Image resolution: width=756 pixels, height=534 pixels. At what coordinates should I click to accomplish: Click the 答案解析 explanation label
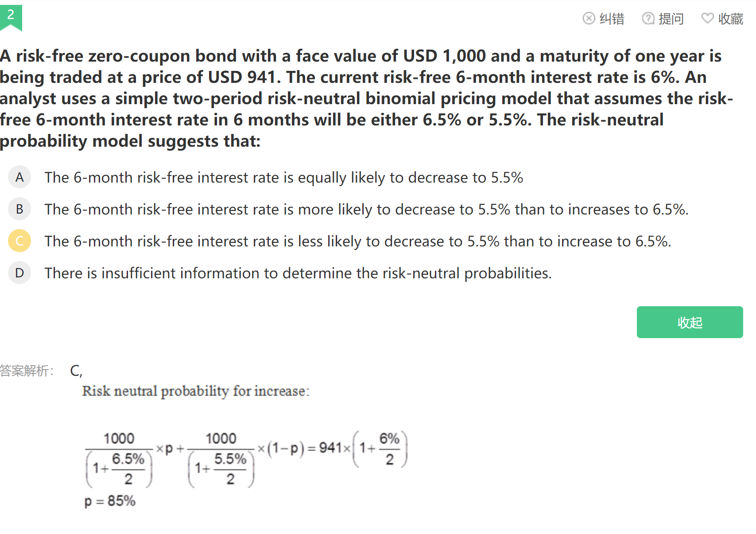27,370
